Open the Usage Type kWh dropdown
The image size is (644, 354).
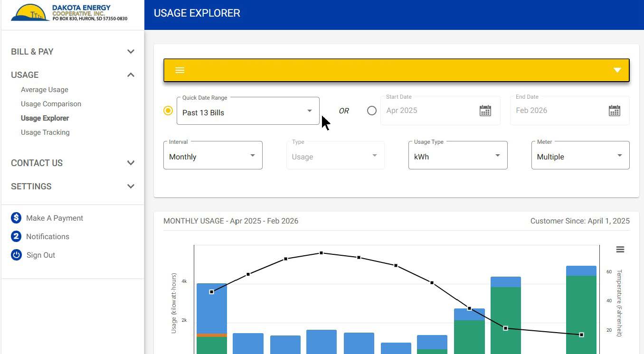[457, 156]
